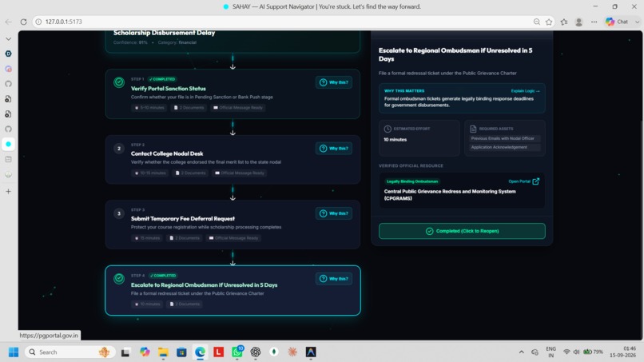
Task: Open browser Settings and more menu
Action: 594,22
